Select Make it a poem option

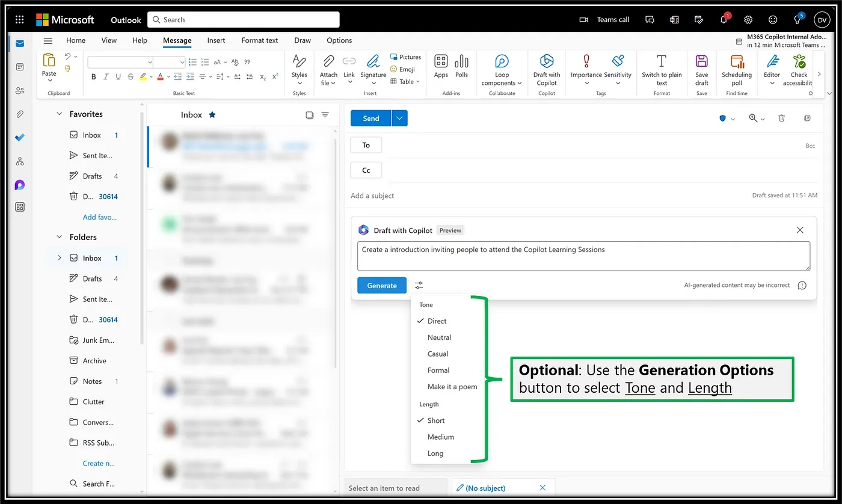[452, 387]
